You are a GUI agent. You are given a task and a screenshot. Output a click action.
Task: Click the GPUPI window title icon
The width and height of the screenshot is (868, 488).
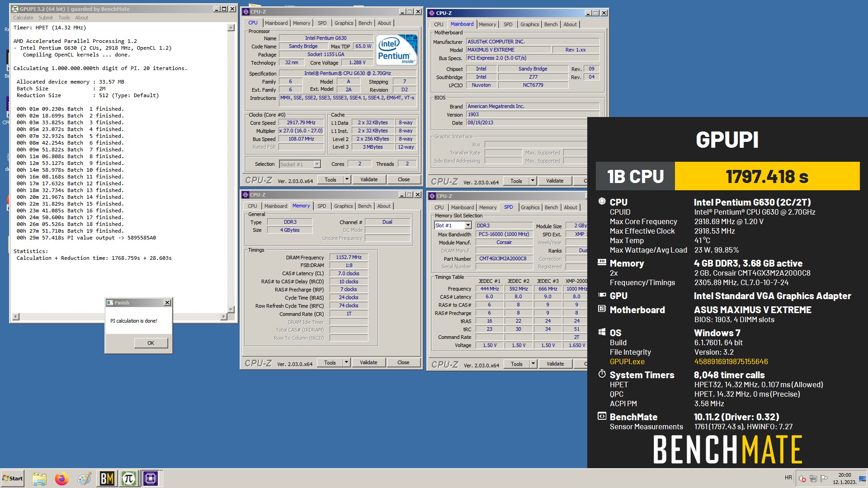point(15,9)
